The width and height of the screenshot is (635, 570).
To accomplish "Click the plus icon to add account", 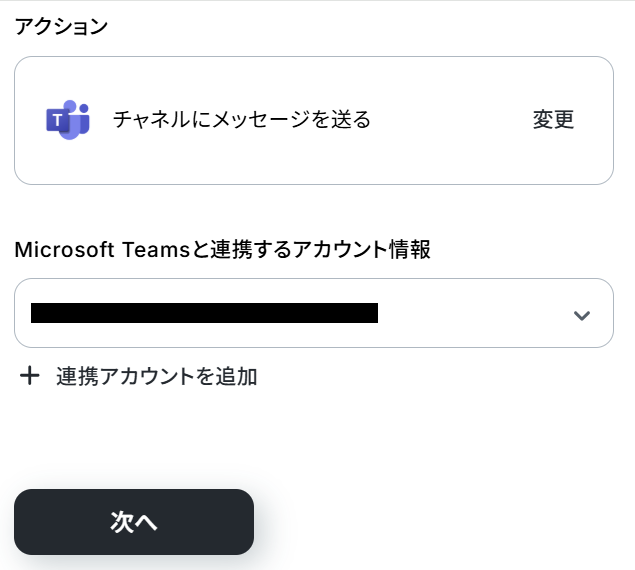I will point(30,376).
